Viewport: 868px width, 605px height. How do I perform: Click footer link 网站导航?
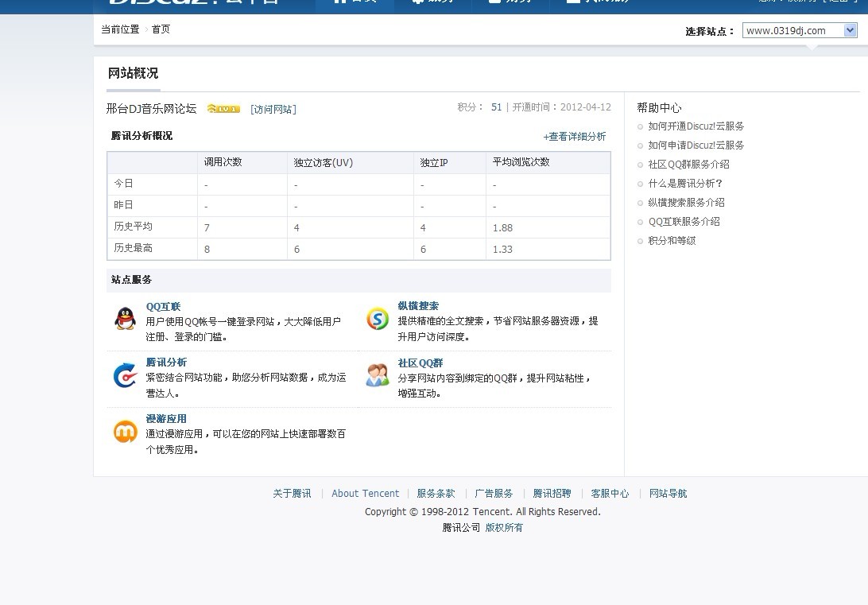pyautogui.click(x=668, y=494)
